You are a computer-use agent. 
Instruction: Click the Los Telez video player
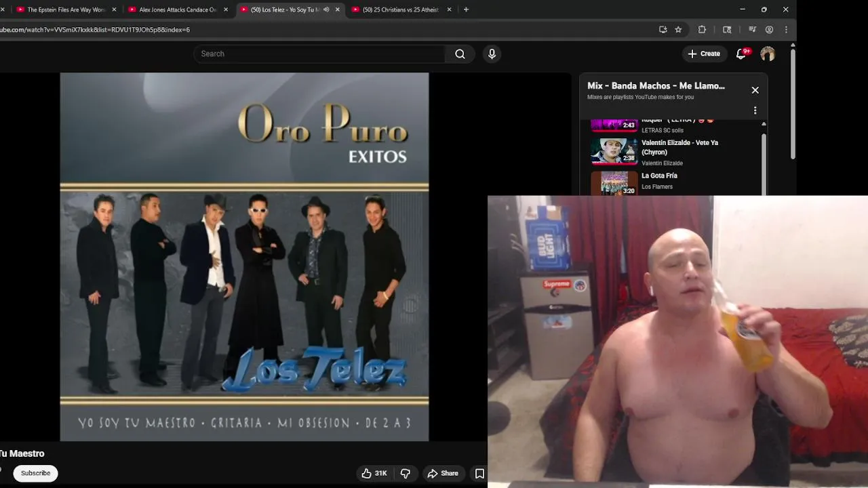pos(244,257)
